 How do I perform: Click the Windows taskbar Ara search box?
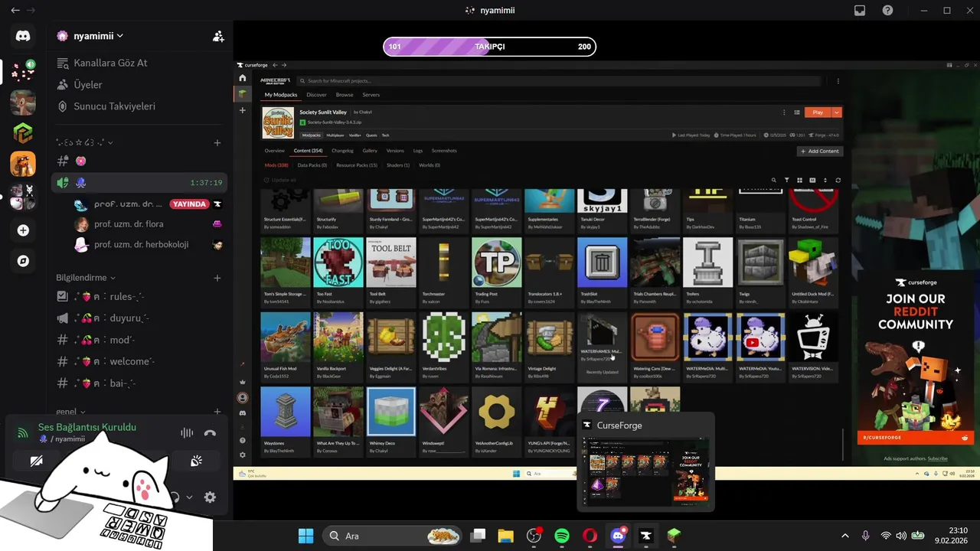393,536
